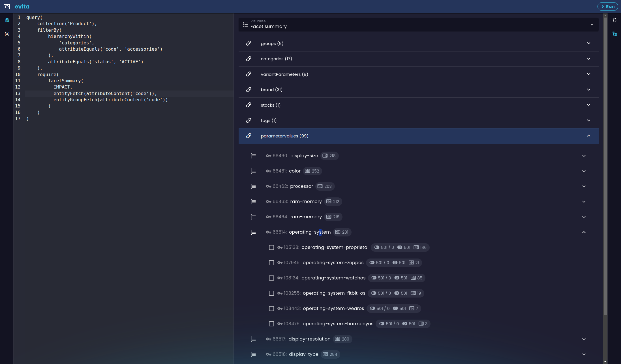Open the variables (x) sidebar panel
The height and width of the screenshot is (364, 621).
tap(7, 34)
